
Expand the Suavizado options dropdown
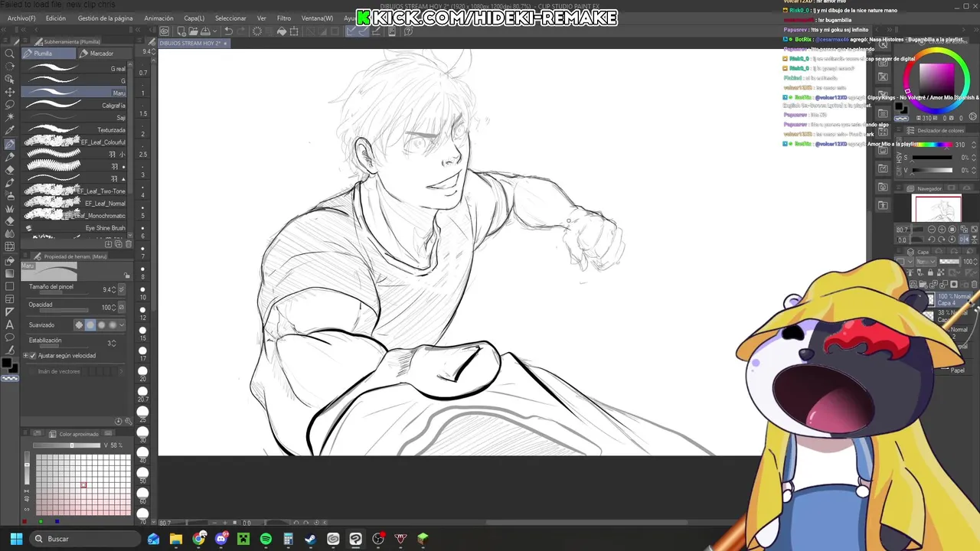(x=122, y=325)
